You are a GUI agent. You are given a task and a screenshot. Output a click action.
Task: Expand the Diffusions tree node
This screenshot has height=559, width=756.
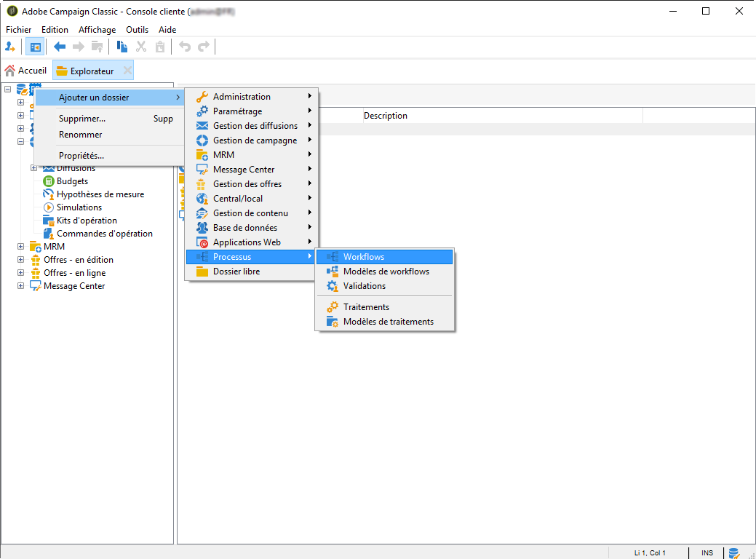pyautogui.click(x=33, y=168)
